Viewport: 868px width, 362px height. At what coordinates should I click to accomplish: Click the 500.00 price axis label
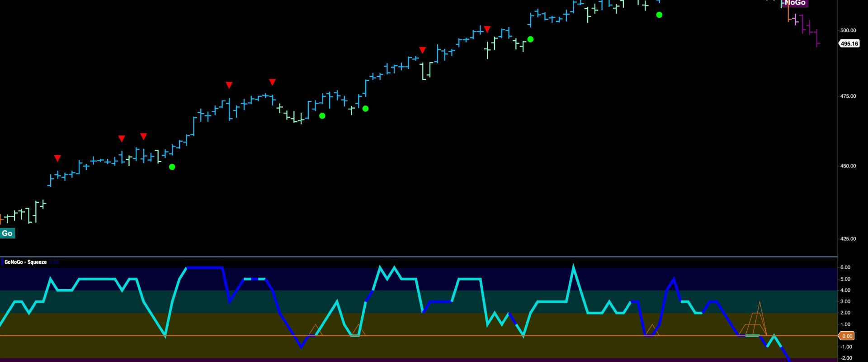click(x=848, y=30)
